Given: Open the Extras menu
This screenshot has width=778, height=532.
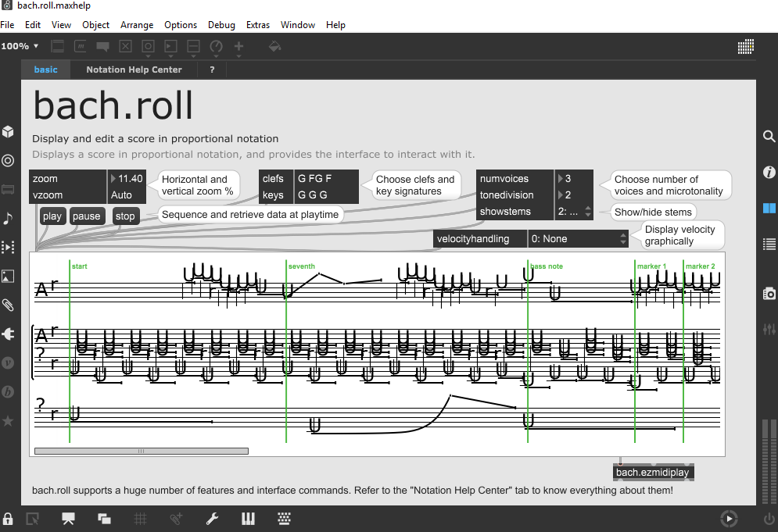Looking at the screenshot, I should point(258,25).
